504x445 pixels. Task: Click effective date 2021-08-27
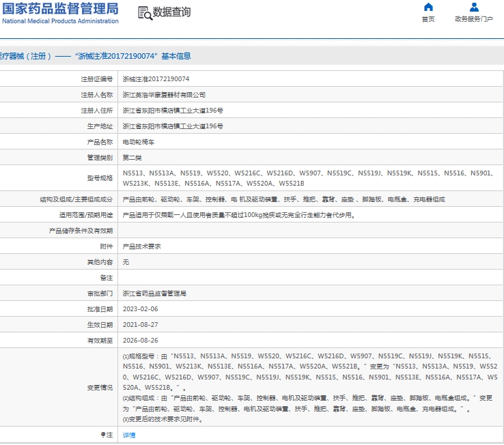pos(141,325)
